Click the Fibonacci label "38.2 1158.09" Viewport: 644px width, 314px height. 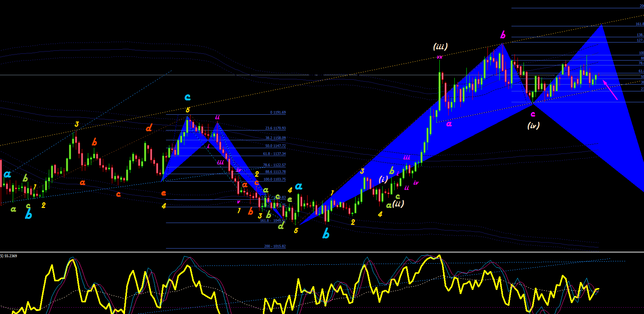point(275,138)
